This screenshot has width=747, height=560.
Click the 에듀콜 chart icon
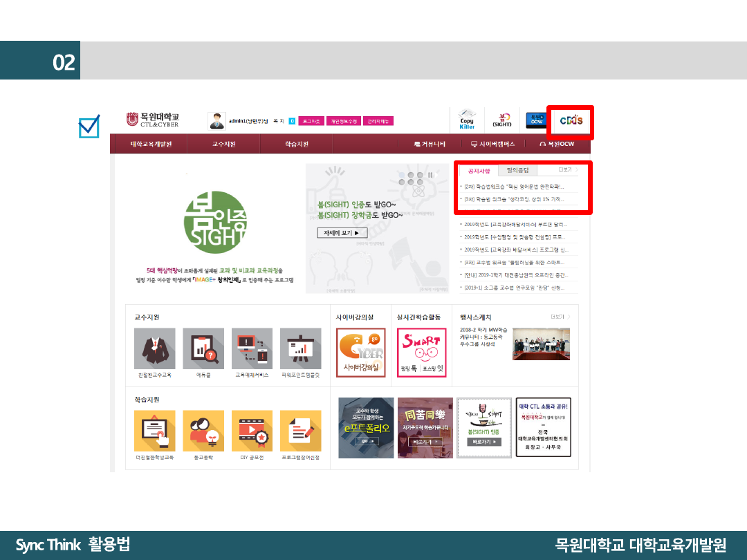point(203,348)
